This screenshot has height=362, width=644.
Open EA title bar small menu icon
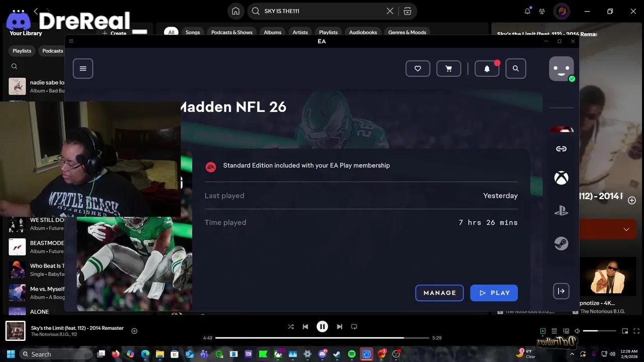(71, 41)
